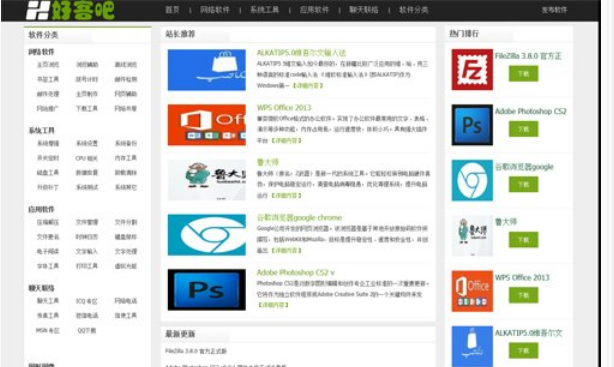This screenshot has height=367, width=614.
Task: Click 打印工具 in the sidebar
Action: (x=87, y=266)
